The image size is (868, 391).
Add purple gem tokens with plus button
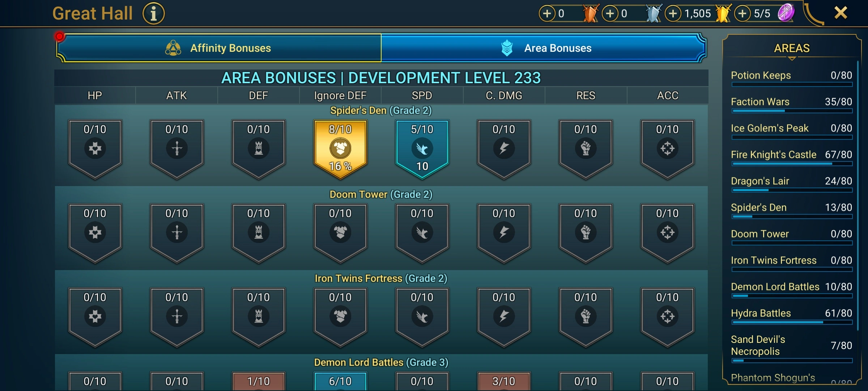(743, 14)
